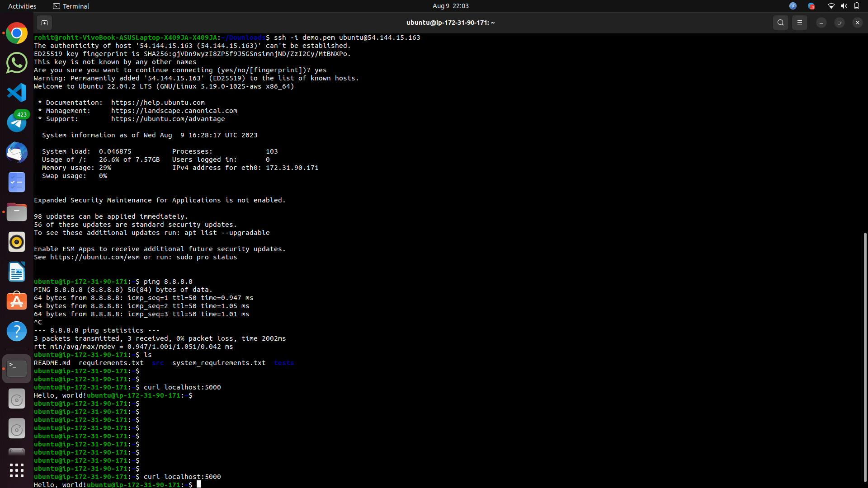Open Google Chrome from the dock
Screen dimensions: 868x488
(x=16, y=33)
